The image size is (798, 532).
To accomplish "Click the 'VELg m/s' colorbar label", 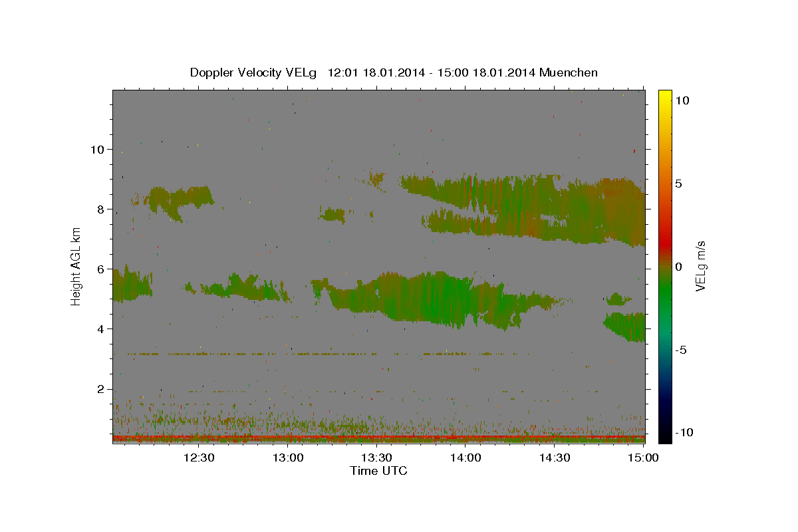I will click(x=700, y=267).
